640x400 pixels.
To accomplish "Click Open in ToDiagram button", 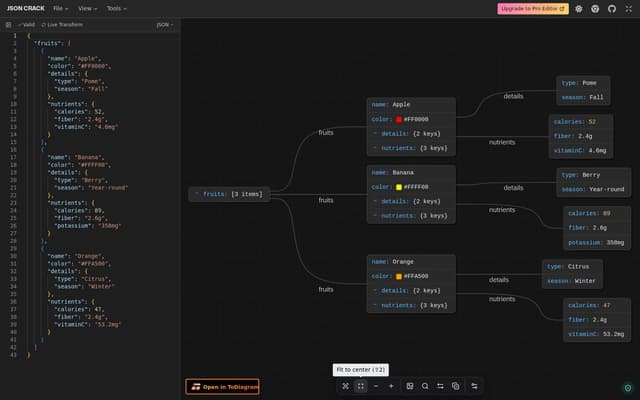I will click(222, 387).
